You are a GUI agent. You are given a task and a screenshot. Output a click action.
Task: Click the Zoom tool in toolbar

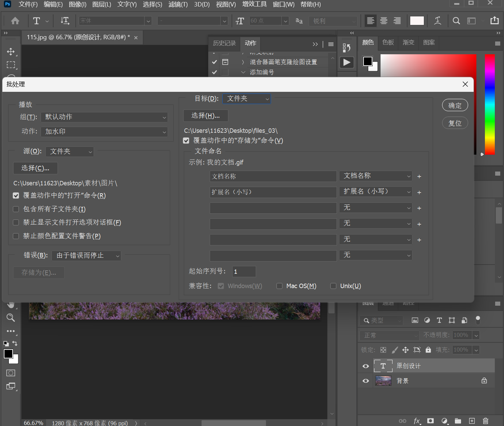[x=11, y=318]
